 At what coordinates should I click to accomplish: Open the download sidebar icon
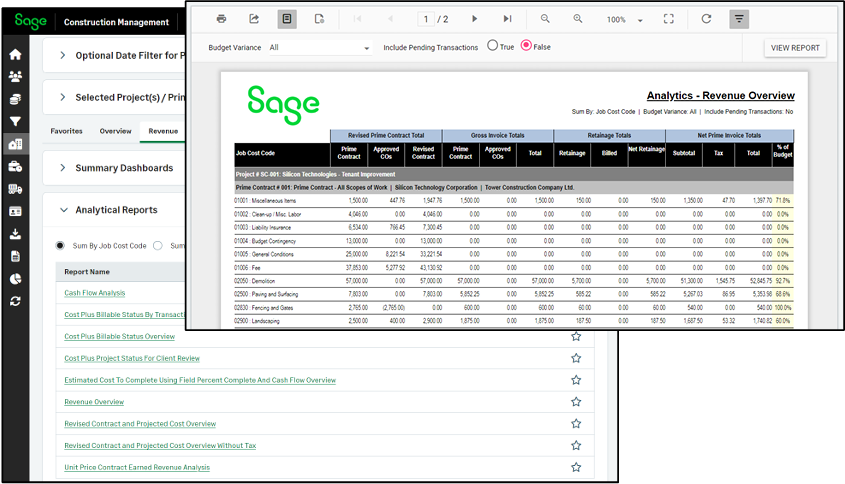[x=15, y=234]
